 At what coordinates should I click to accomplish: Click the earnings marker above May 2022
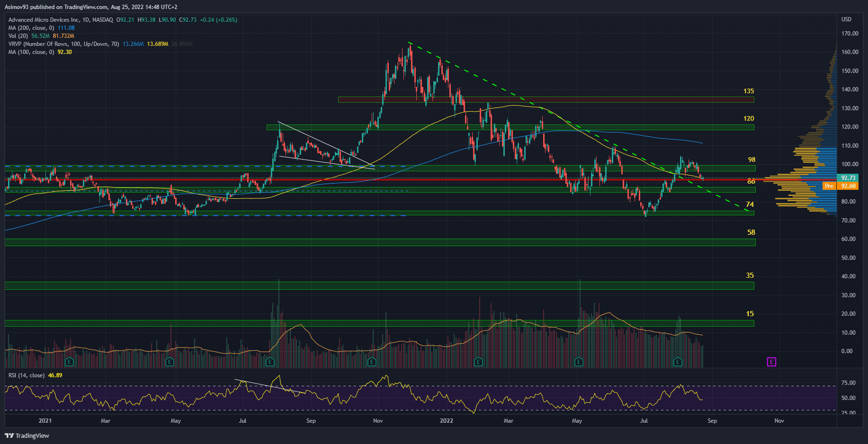[578, 362]
